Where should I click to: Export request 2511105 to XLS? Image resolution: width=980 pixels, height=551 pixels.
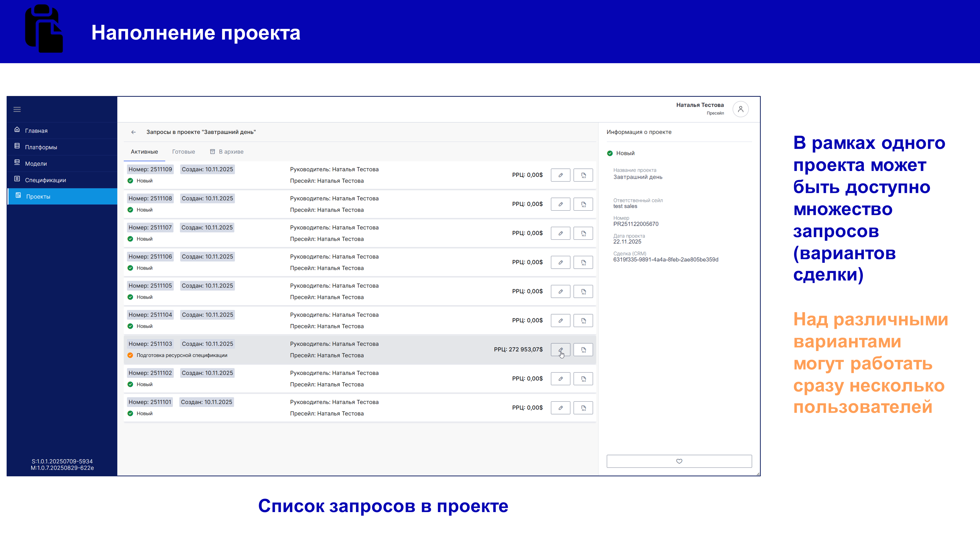[x=583, y=291]
